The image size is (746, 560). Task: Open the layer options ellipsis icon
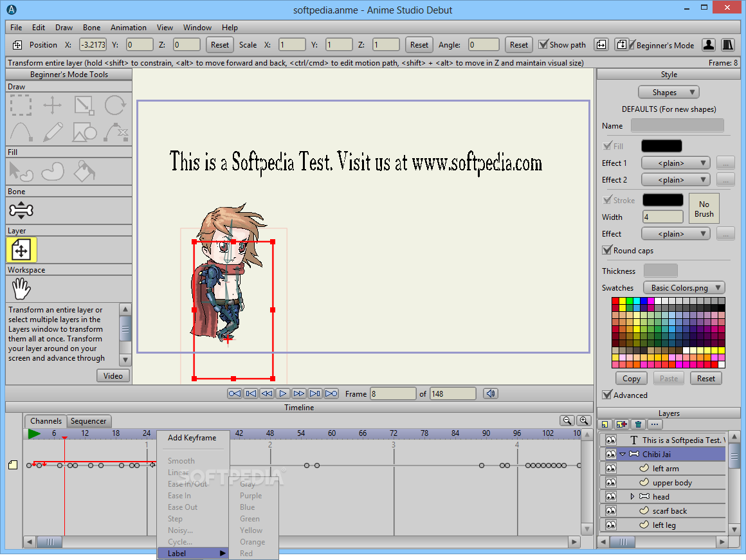[x=655, y=424]
